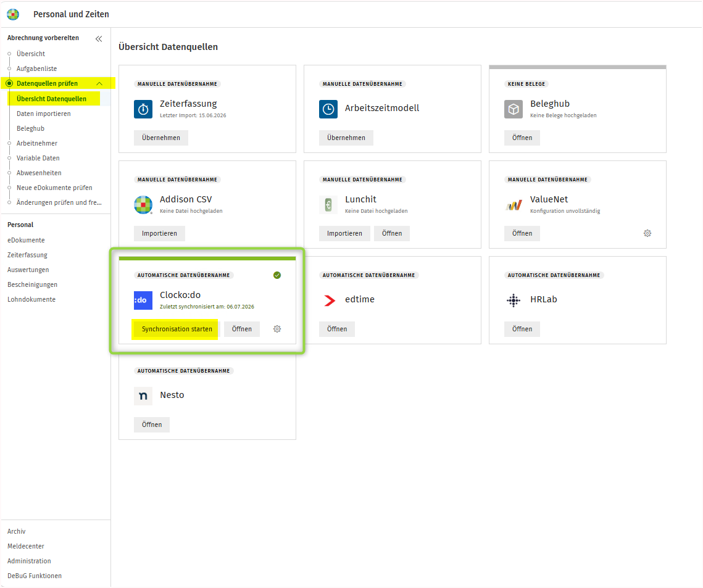Click Übernehmen on the Arbeitszeitmodell card
The height and width of the screenshot is (588, 703).
coord(346,138)
